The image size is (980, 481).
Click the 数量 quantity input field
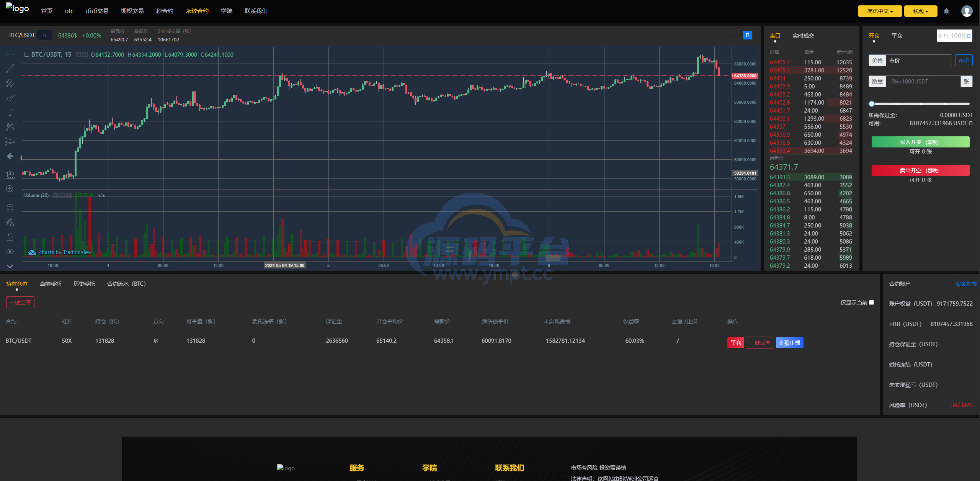[x=923, y=81]
